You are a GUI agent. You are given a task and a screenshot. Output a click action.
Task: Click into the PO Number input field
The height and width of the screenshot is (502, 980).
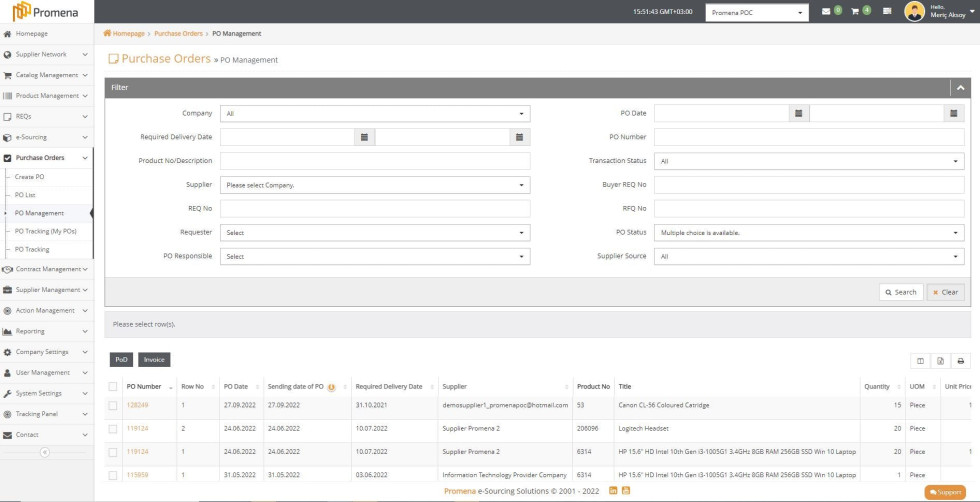pos(809,137)
